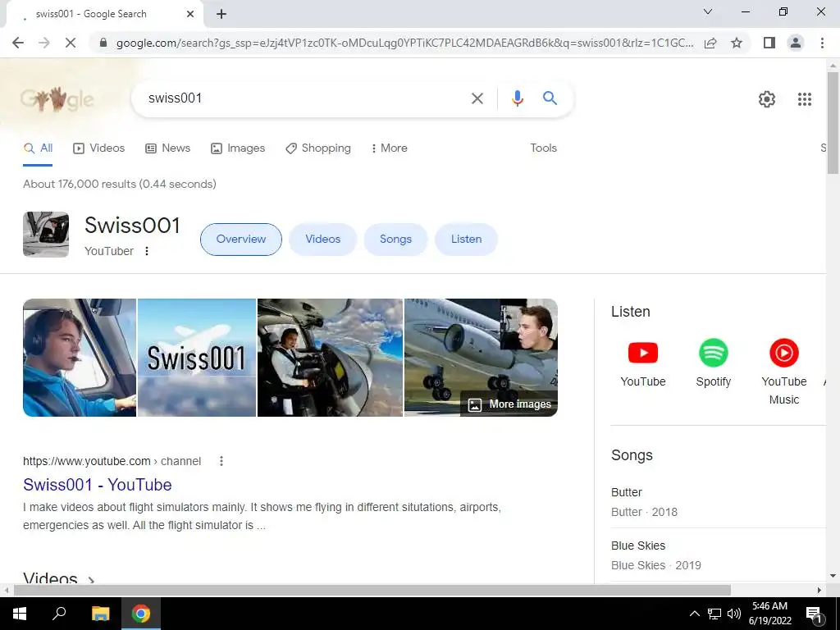Click the horizontal scrollbar thumb

pos(372,590)
